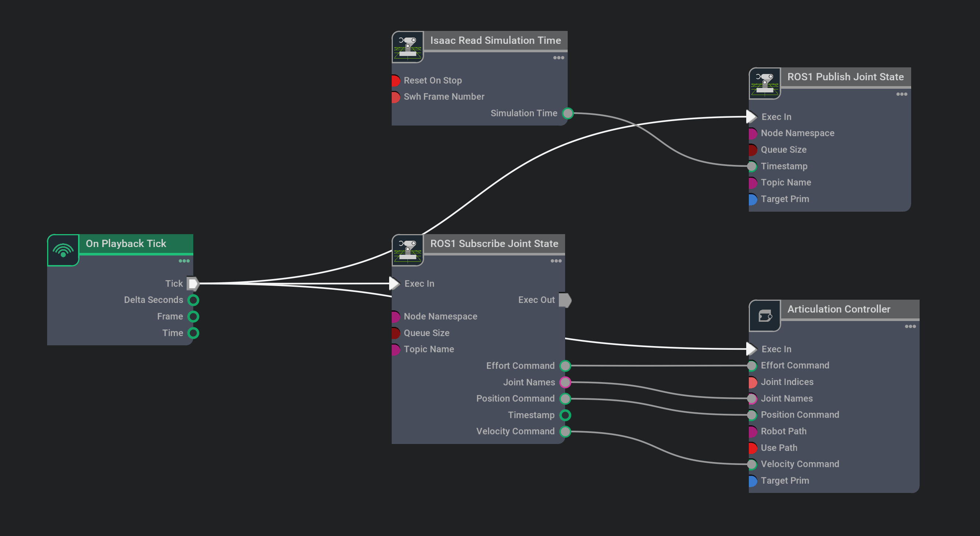This screenshot has height=536, width=980.
Task: Click the ROS1 Publish Joint State node icon
Action: (x=765, y=83)
